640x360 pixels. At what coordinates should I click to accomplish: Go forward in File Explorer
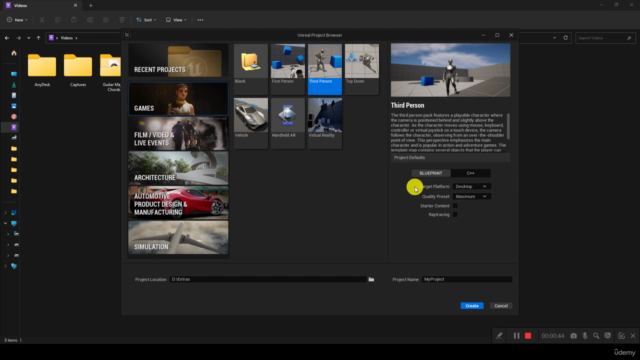coord(18,38)
